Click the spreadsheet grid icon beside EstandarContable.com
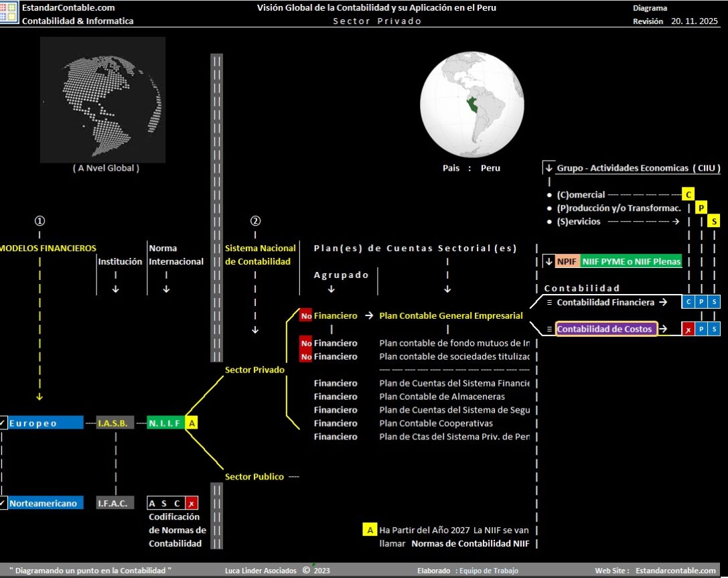This screenshot has width=728, height=578. 9,14
